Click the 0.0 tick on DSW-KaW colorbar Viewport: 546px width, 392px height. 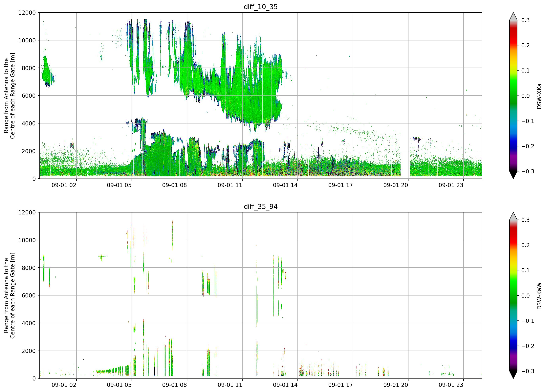[x=525, y=296]
